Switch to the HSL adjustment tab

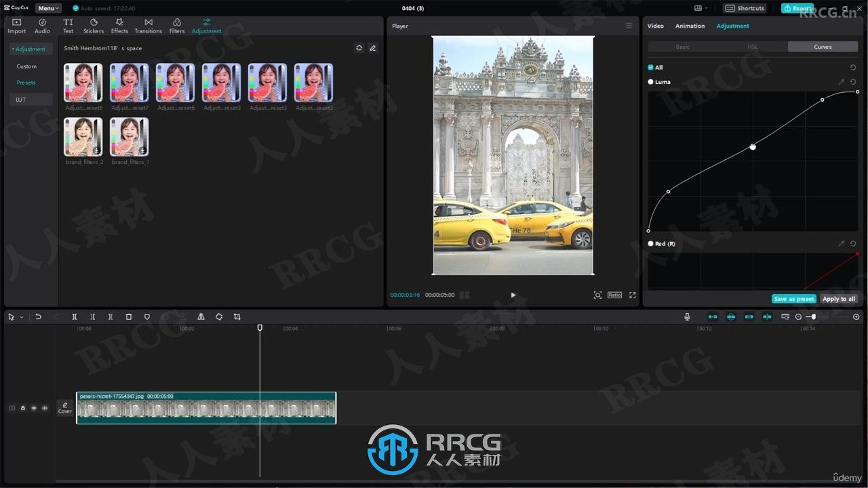[x=753, y=47]
